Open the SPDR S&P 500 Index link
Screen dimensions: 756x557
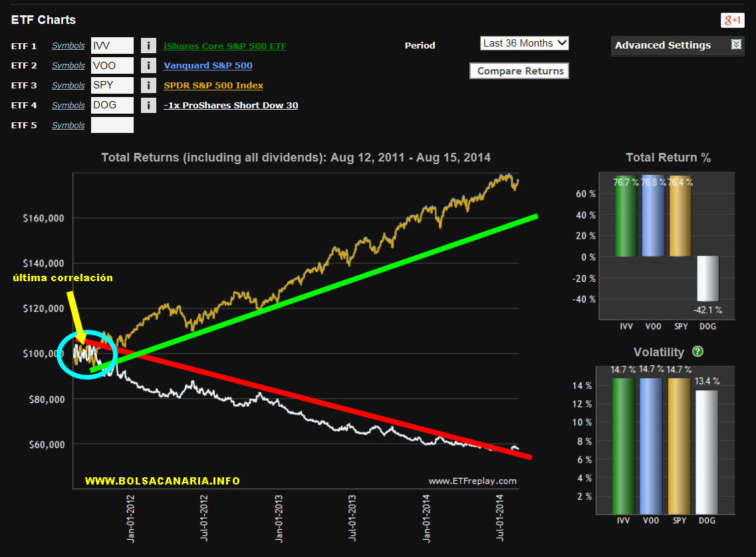point(213,86)
